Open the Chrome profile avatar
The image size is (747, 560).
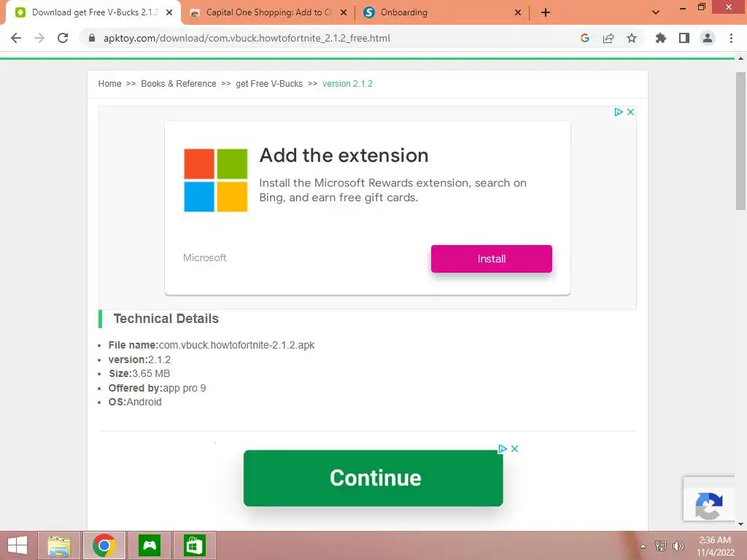pyautogui.click(x=708, y=38)
